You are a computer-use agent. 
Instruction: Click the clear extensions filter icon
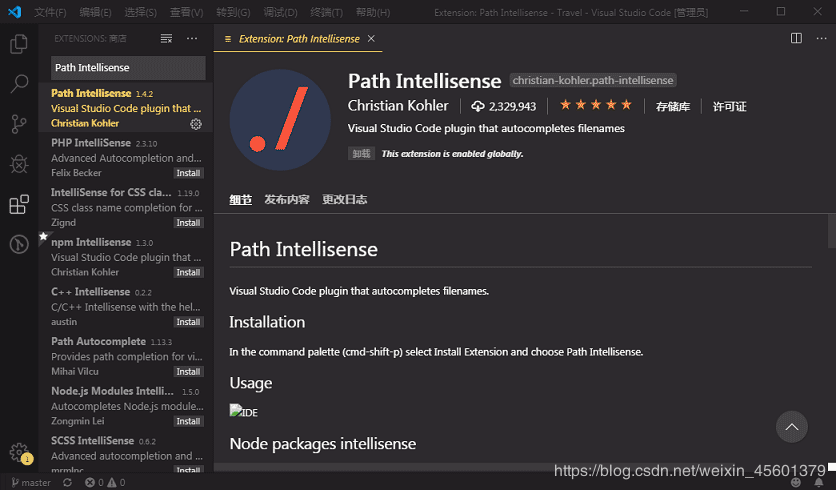[x=167, y=38]
